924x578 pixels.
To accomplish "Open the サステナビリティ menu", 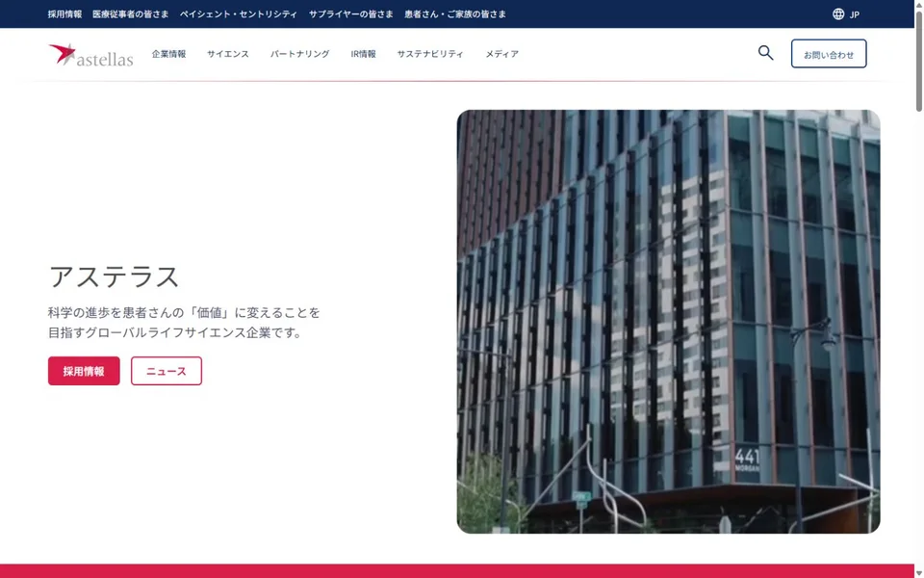I will point(430,54).
